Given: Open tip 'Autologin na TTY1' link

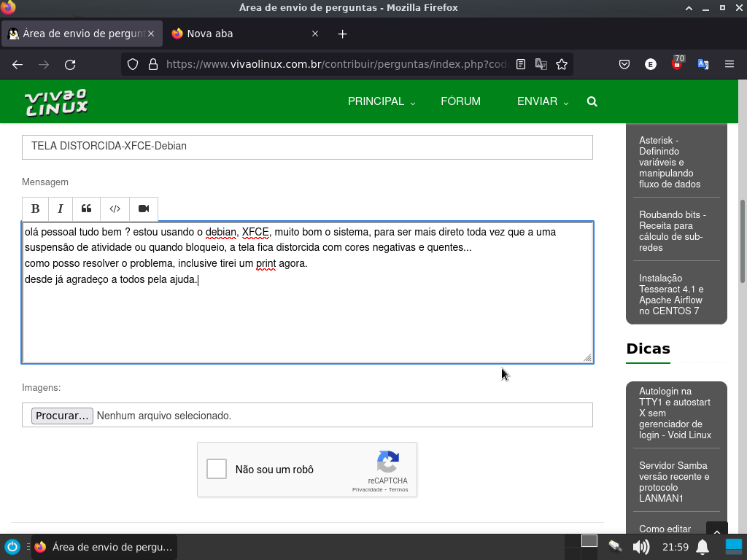Looking at the screenshot, I should (675, 413).
